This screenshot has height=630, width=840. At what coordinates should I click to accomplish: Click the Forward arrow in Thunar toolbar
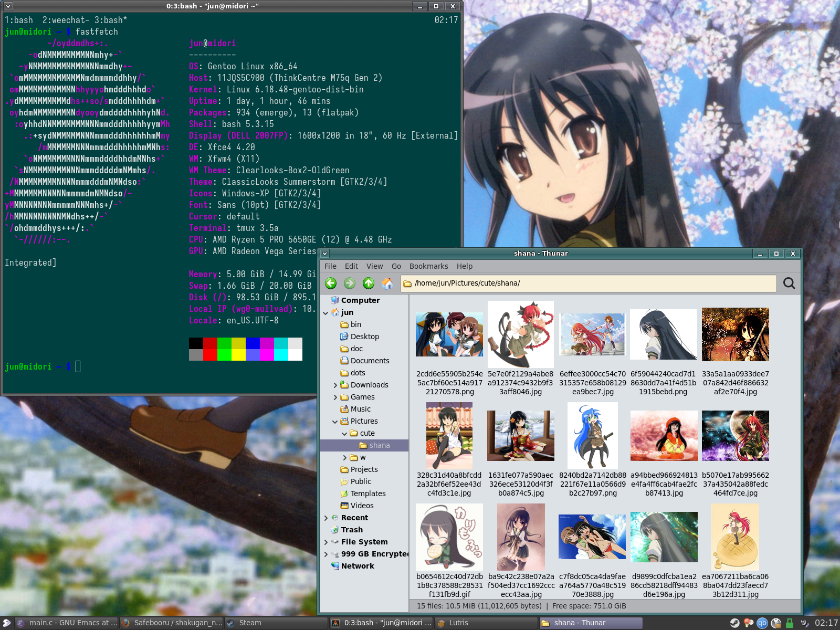[350, 283]
